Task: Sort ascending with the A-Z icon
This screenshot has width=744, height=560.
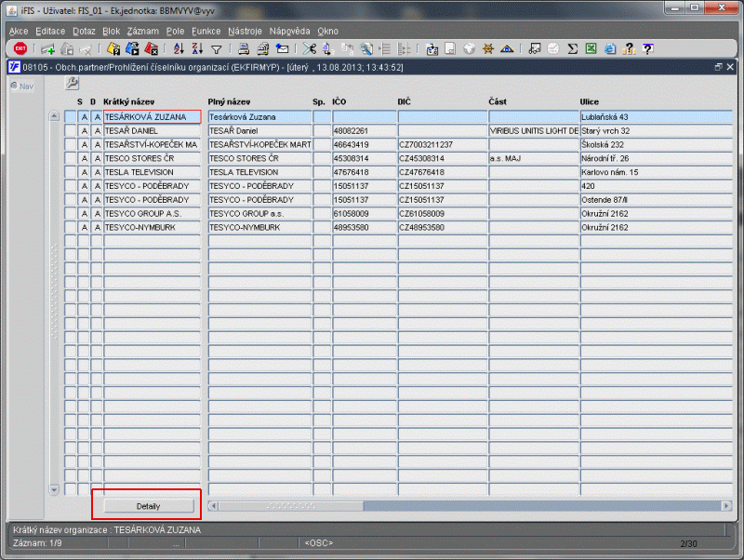Action: pos(179,48)
